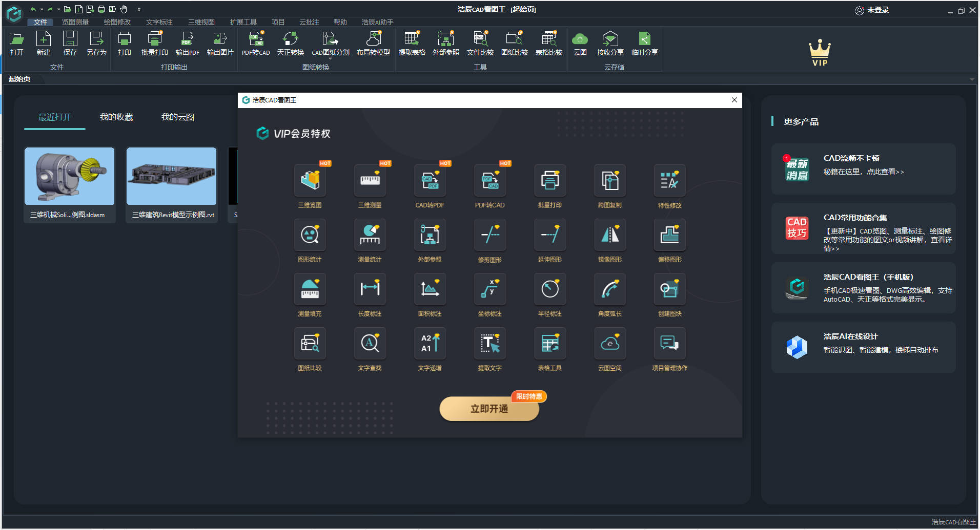This screenshot has width=980, height=530.
Task: Select 云图空间 VIP feature icon
Action: pyautogui.click(x=610, y=343)
